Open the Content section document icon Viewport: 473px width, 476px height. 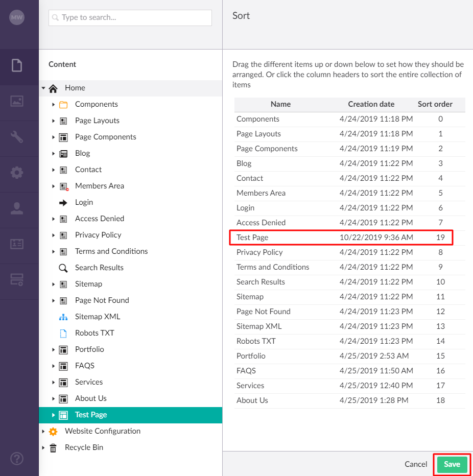pyautogui.click(x=17, y=65)
